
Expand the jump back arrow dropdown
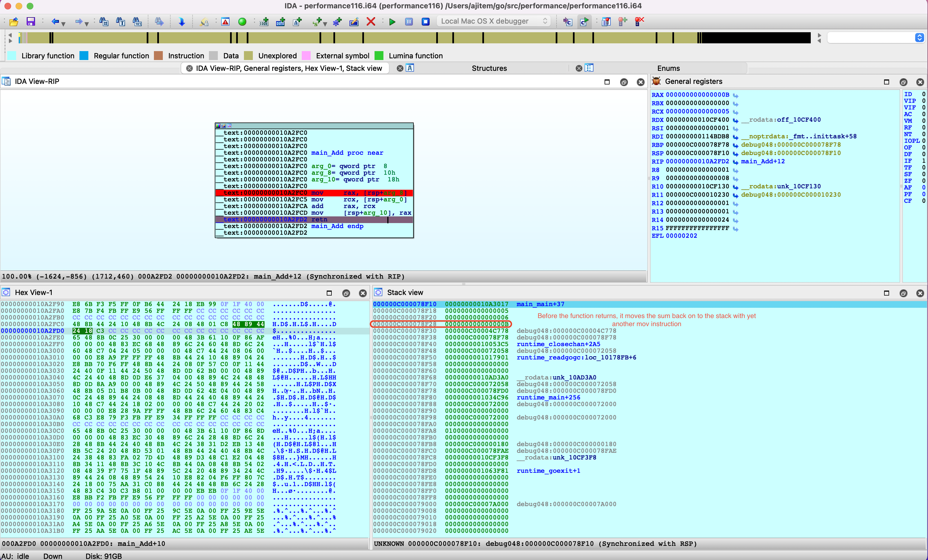[64, 24]
